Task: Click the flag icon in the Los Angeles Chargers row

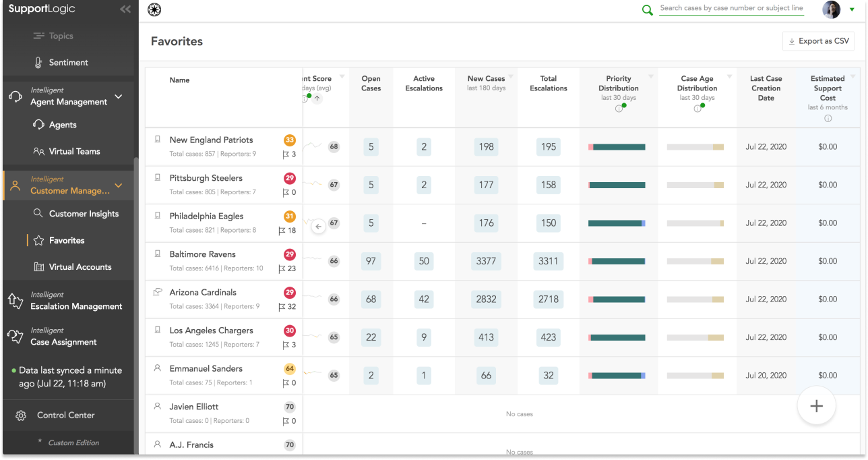Action: click(286, 345)
